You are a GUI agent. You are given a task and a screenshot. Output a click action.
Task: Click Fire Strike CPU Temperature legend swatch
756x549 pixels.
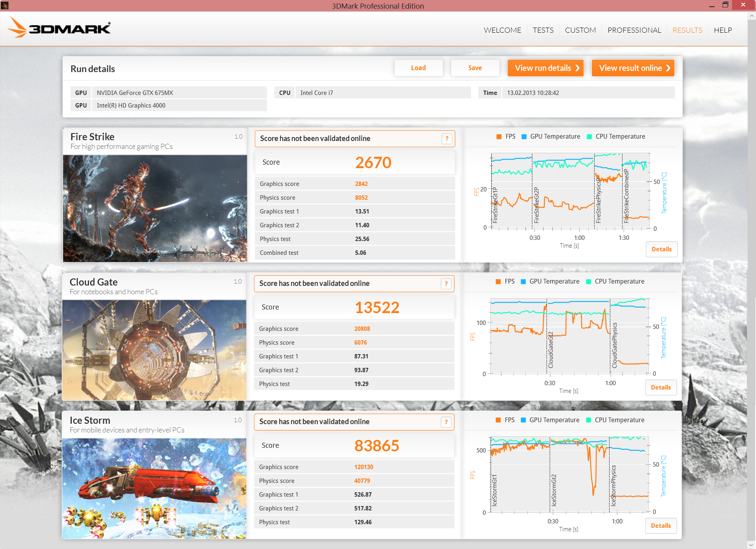tap(589, 137)
